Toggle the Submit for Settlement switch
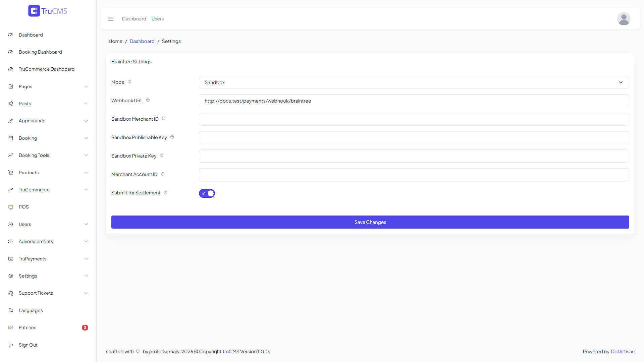 [207, 193]
